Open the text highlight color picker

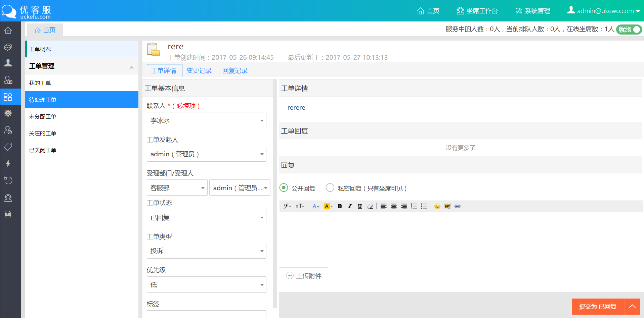pos(328,206)
